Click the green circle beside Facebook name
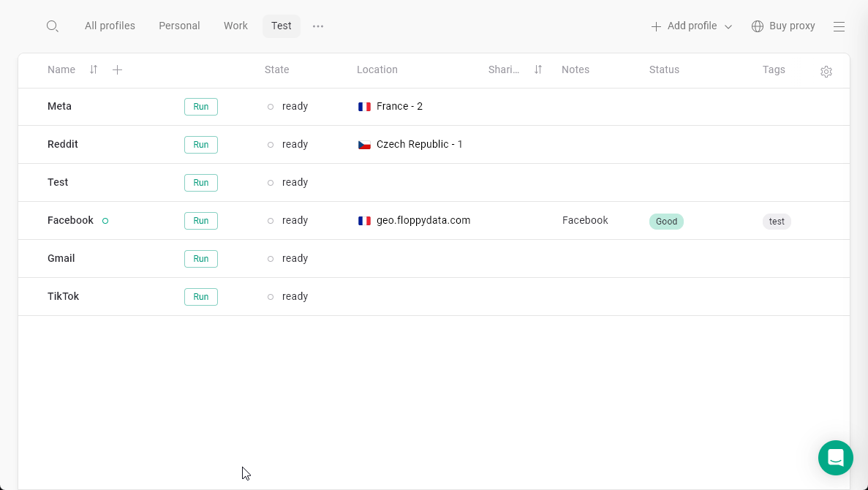The width and height of the screenshot is (868, 490). click(x=105, y=221)
